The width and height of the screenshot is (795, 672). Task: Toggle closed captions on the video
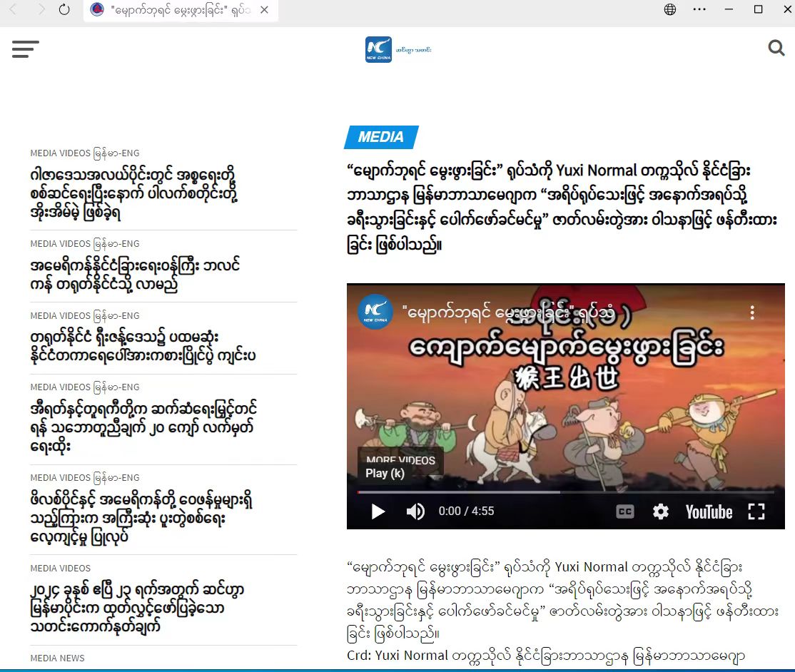coord(625,511)
